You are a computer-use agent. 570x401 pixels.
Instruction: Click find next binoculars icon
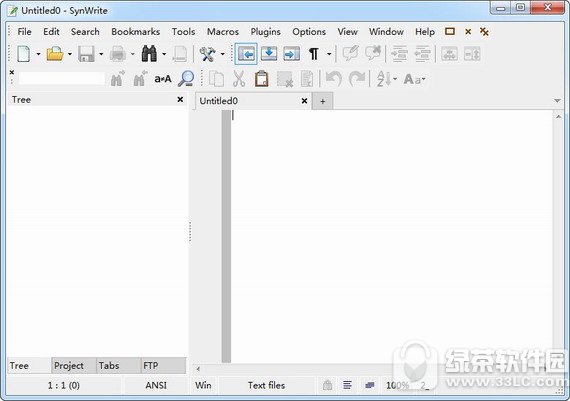[x=117, y=79]
